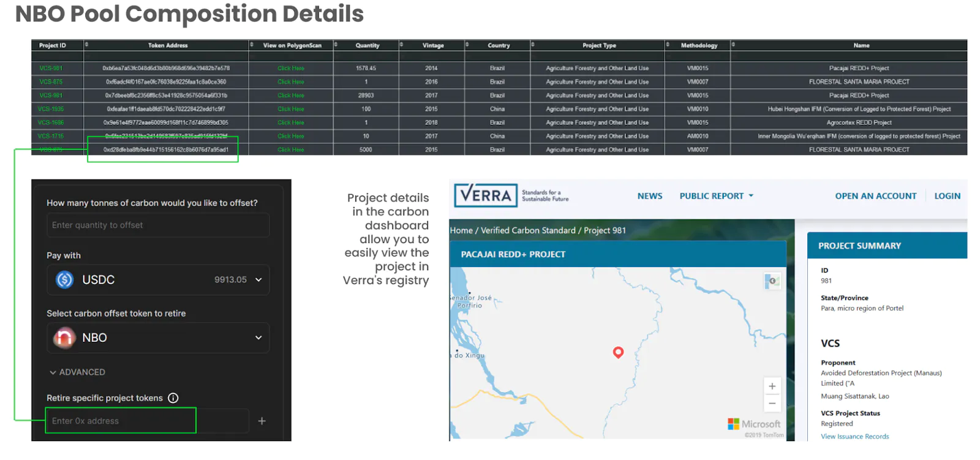Open the NEWS menu item
Image resolution: width=980 pixels, height=460 pixels.
pyautogui.click(x=650, y=196)
